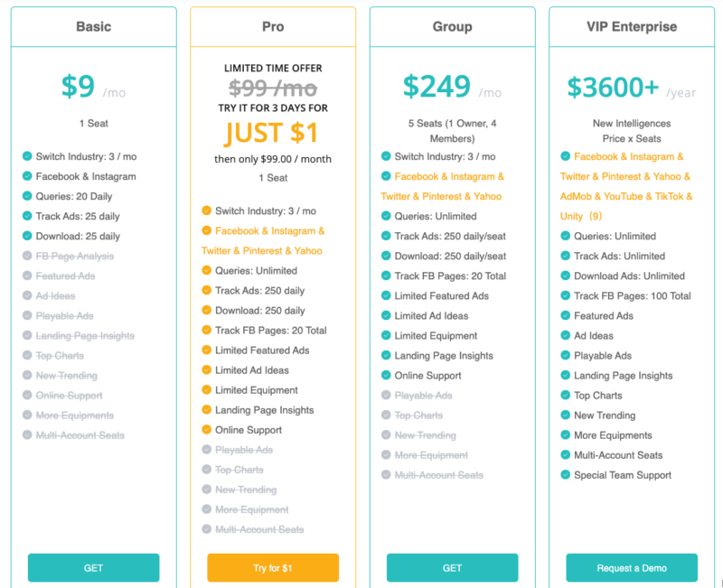Click the $3600+ yearly price
Image resolution: width=723 pixels, height=588 pixels.
[613, 88]
